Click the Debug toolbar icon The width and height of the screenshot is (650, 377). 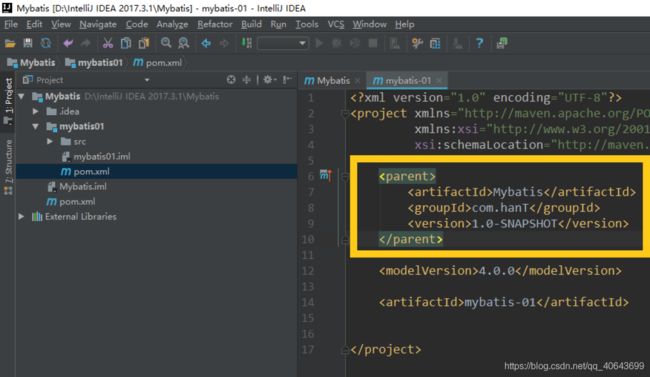337,43
